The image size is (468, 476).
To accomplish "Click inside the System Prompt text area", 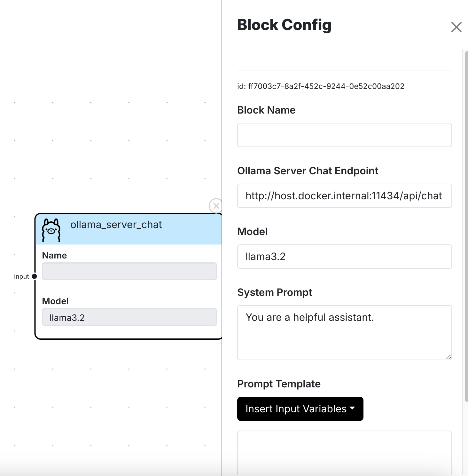I will [x=344, y=333].
